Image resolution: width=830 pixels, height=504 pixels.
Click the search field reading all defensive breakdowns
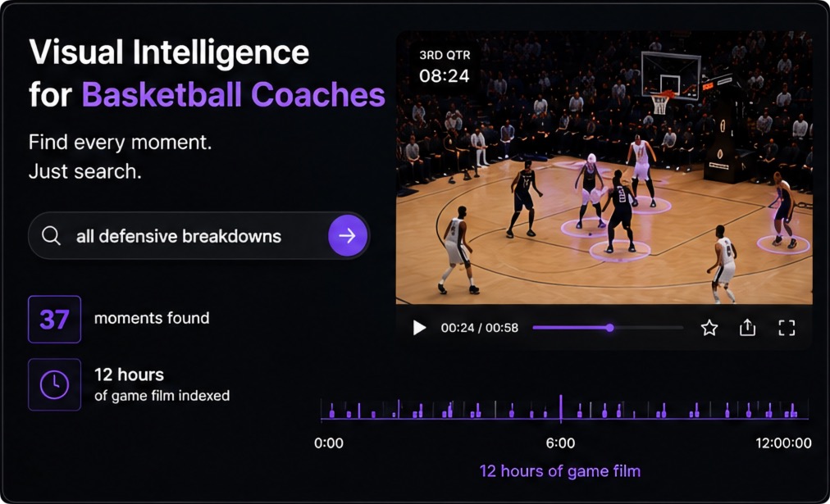[x=198, y=236]
